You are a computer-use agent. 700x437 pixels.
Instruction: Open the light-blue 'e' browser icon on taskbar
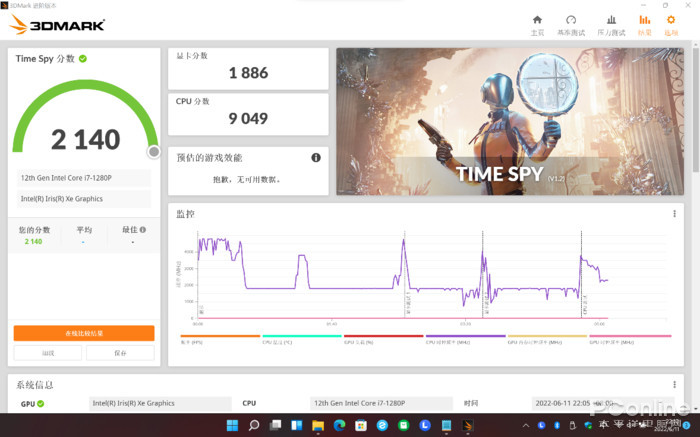pyautogui.click(x=382, y=425)
